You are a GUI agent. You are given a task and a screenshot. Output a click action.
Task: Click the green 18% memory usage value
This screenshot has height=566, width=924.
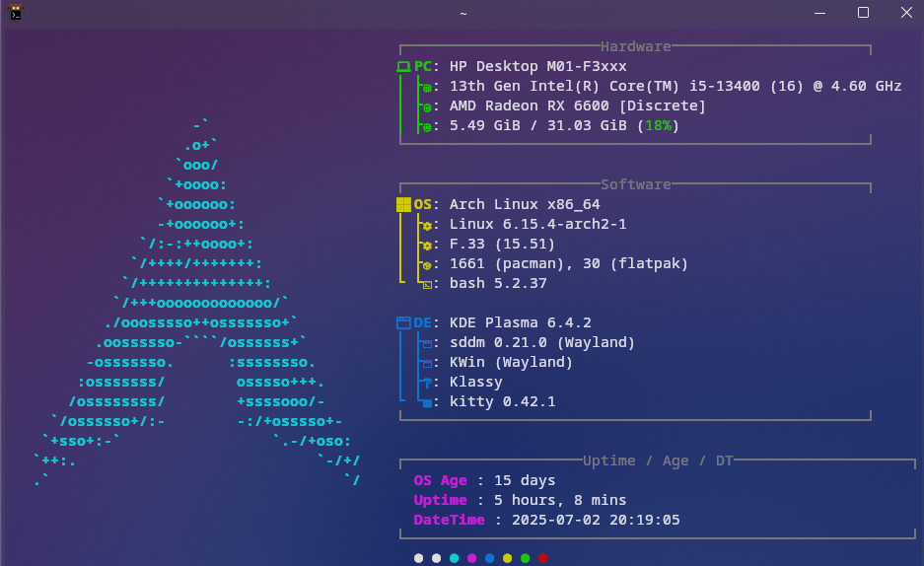coord(658,125)
